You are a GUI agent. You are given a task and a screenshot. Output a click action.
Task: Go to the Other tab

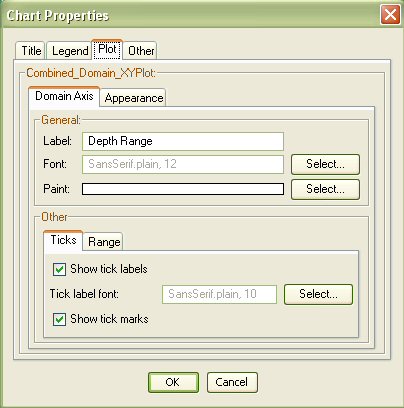141,51
